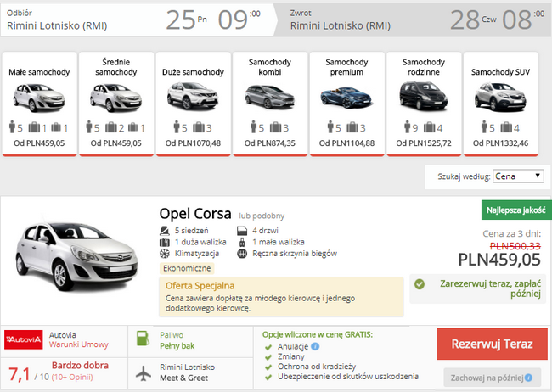Click the Autovia supplier logo
Viewport: 552px width, 392px height.
click(x=23, y=339)
